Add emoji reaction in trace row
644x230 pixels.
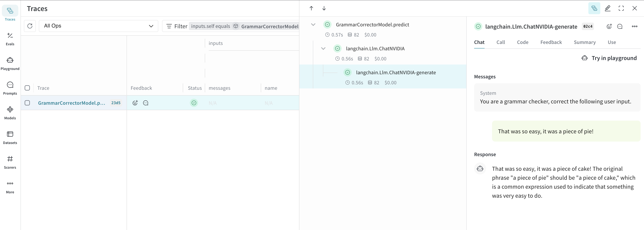coord(135,103)
